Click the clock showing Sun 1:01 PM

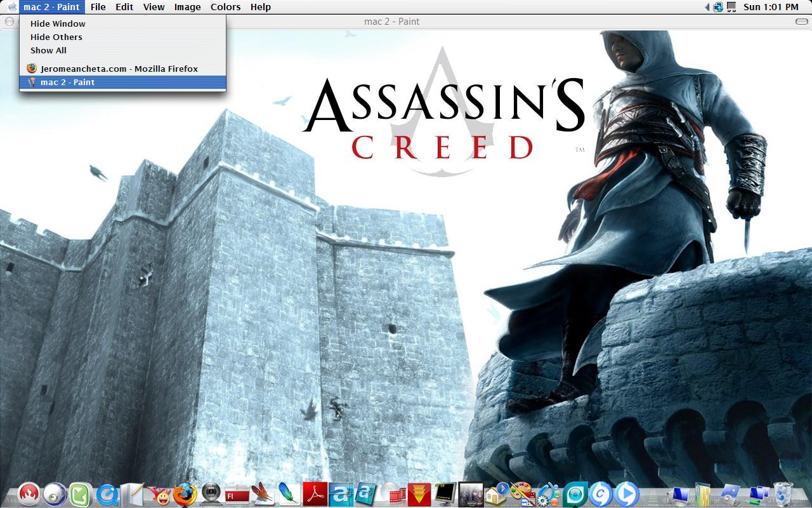point(771,7)
